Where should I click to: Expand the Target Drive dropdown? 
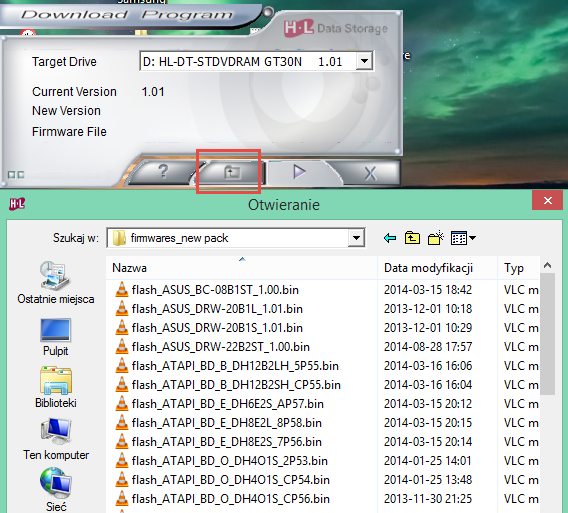(364, 61)
